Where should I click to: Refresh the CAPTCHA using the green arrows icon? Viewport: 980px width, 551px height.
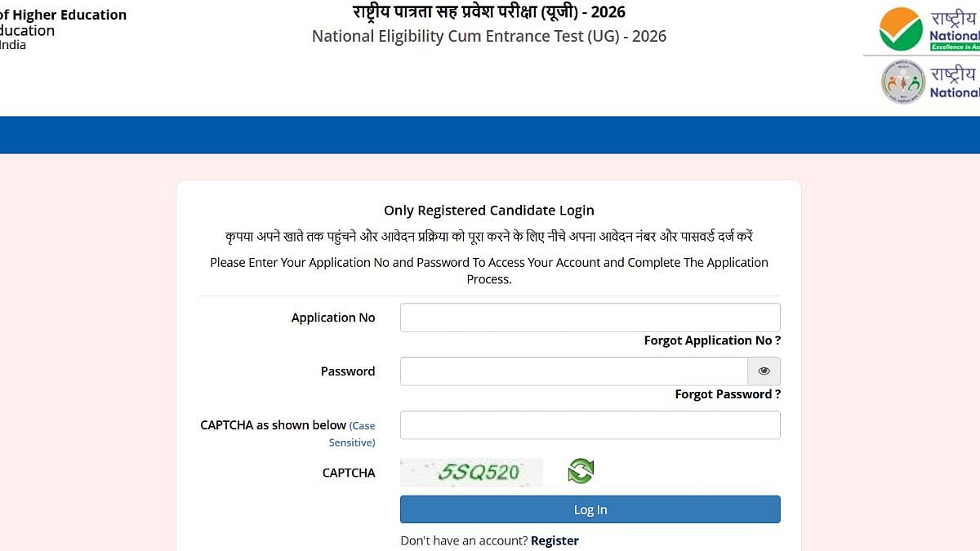pyautogui.click(x=581, y=471)
